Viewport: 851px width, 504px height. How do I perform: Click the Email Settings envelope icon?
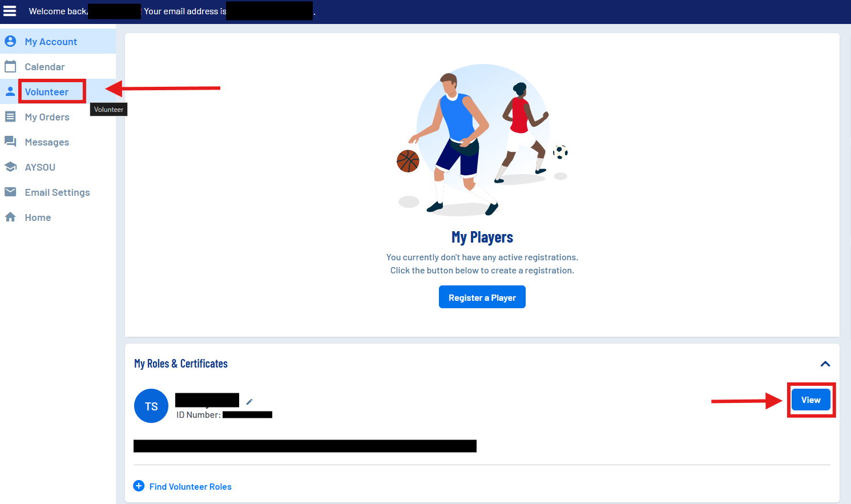10,192
